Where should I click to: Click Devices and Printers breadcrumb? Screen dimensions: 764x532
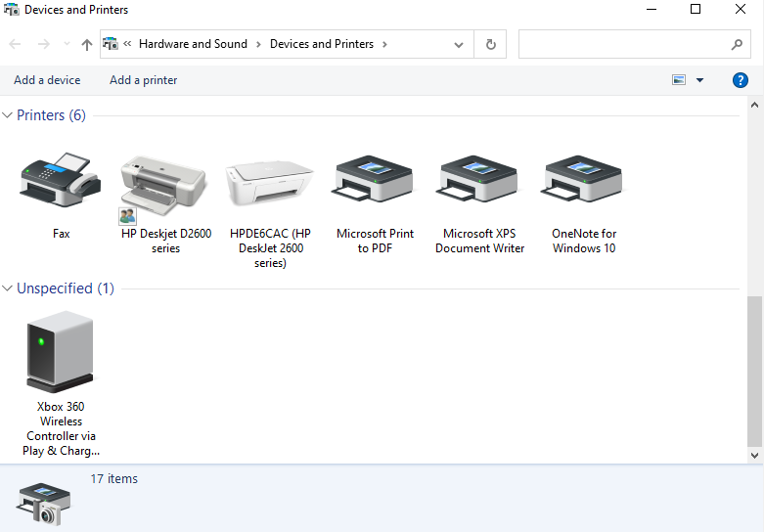[x=322, y=44]
